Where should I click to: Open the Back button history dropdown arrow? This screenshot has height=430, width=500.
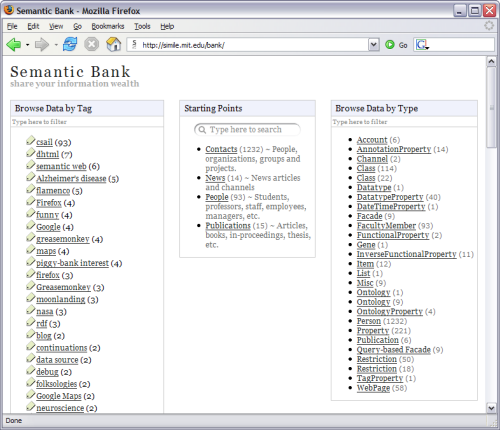coord(27,45)
